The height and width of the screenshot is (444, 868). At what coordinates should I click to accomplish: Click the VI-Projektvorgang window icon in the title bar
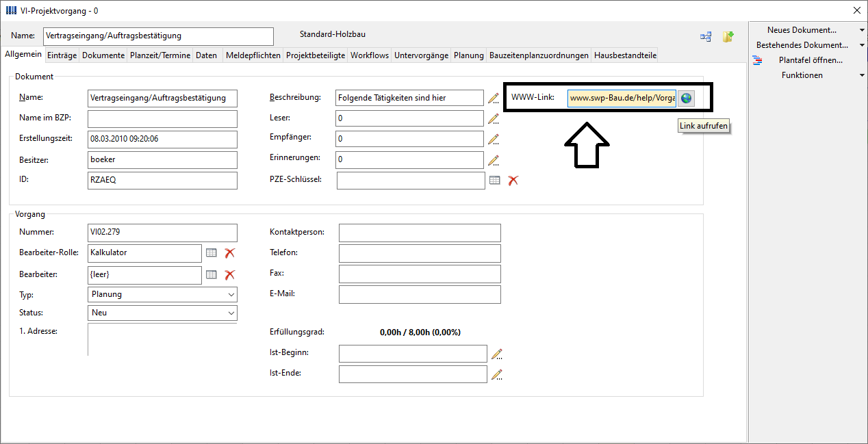12,10
